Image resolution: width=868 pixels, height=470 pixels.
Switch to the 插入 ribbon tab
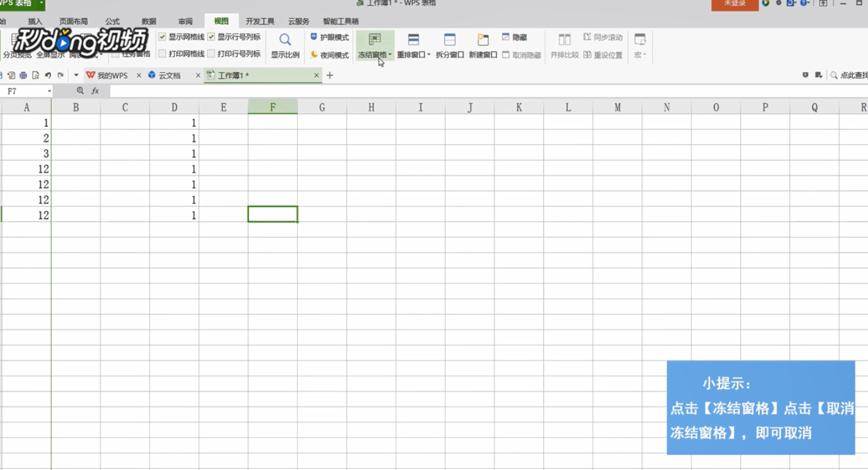35,21
